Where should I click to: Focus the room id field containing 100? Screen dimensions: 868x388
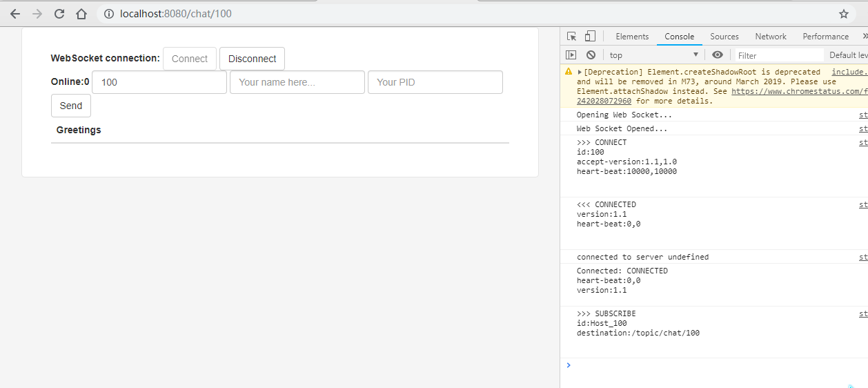(x=159, y=82)
